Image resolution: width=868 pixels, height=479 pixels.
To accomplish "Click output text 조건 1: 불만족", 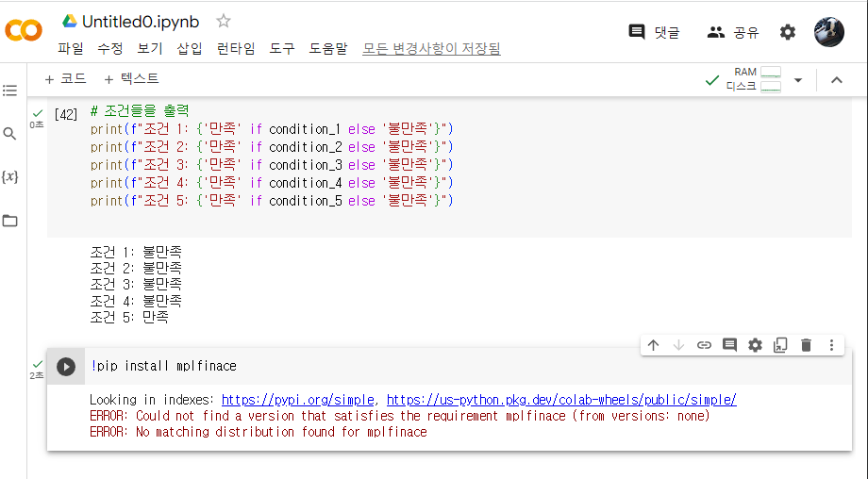I will click(136, 252).
